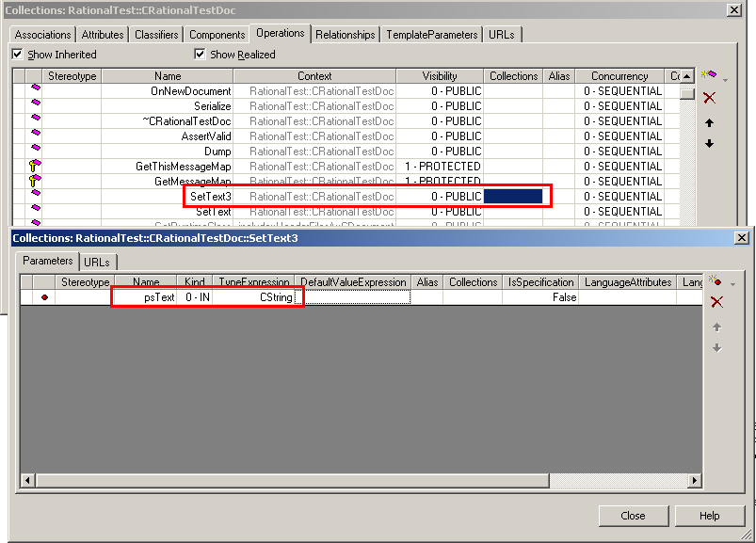
Task: Click the DefaultValueExpression cell for psText
Action: [353, 297]
